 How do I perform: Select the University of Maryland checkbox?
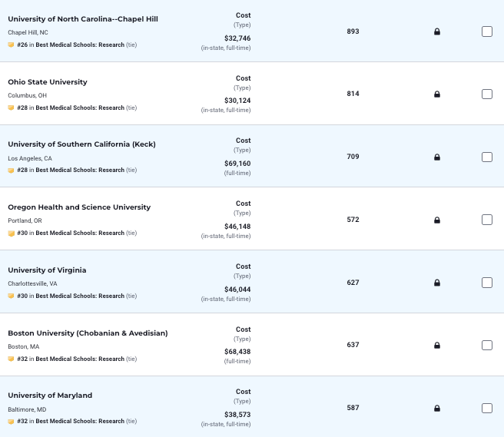coord(487,409)
